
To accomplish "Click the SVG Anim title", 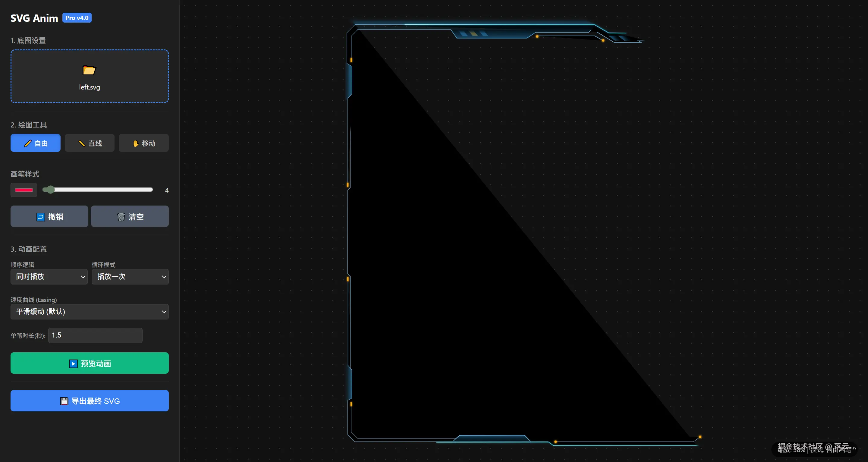I will pos(34,18).
